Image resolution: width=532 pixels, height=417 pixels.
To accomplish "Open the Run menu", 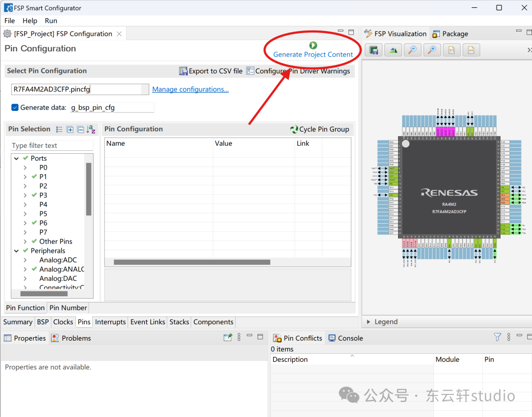I will coord(51,21).
